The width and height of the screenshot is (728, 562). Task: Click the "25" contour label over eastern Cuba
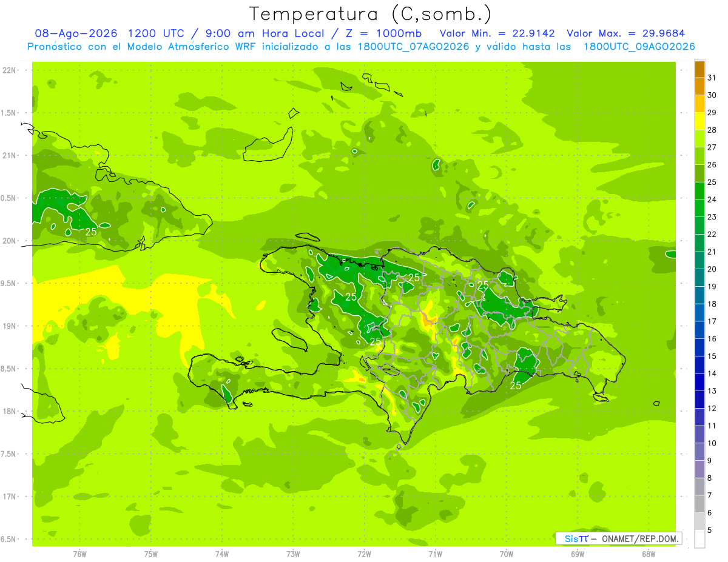[91, 232]
